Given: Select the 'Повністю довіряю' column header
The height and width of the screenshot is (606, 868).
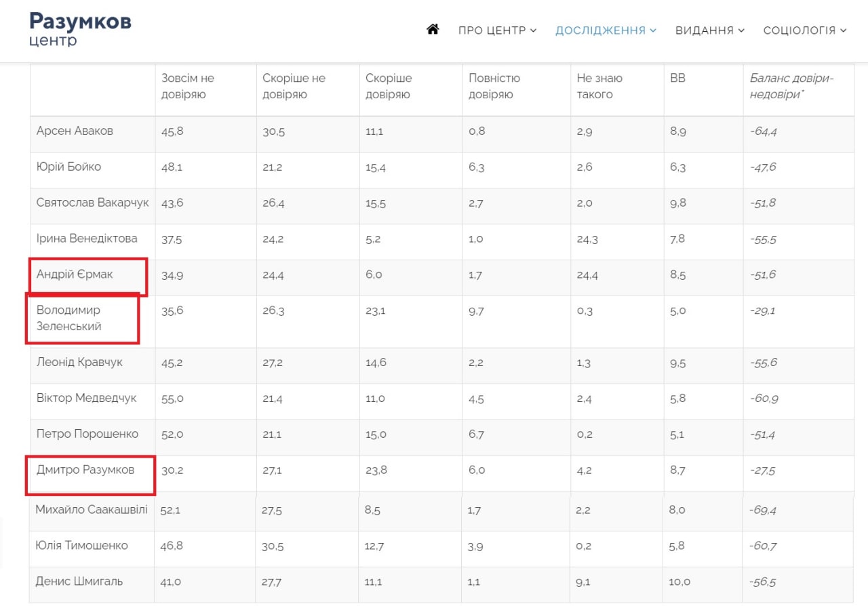Looking at the screenshot, I should point(494,86).
